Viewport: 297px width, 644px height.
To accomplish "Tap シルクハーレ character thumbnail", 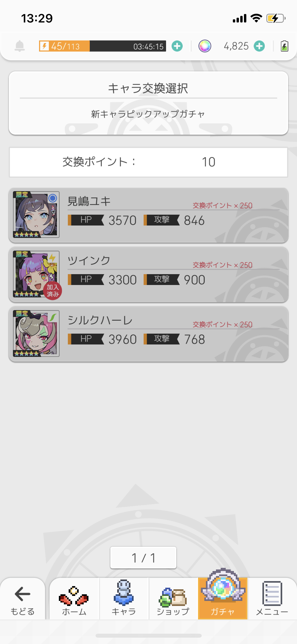I will (x=36, y=334).
